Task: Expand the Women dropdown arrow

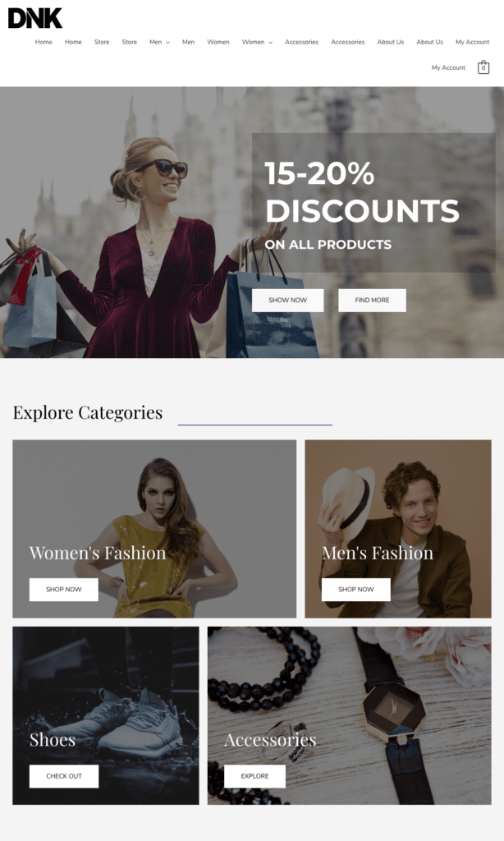Action: point(270,43)
